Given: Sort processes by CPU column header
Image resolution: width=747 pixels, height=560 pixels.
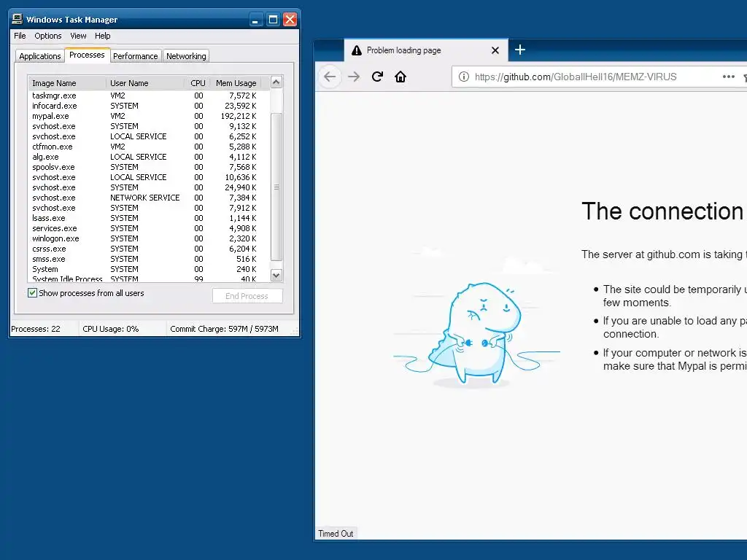Looking at the screenshot, I should click(197, 83).
